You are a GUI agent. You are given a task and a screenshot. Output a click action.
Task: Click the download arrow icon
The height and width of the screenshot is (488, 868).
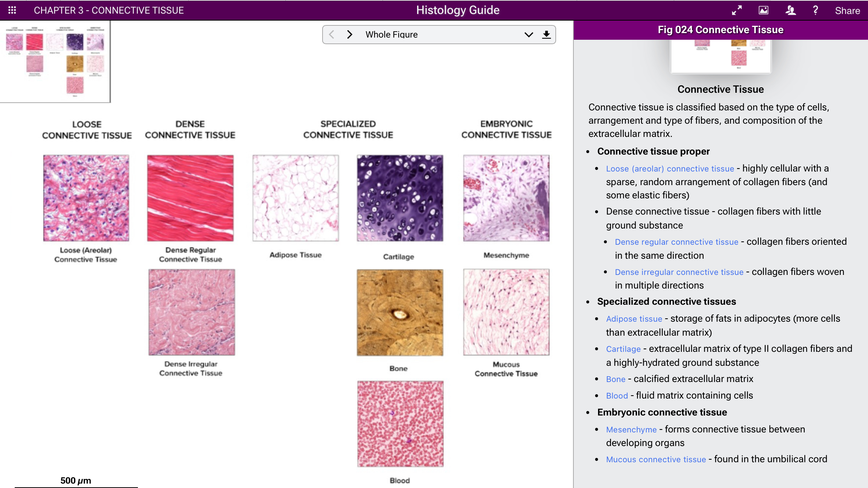[x=546, y=35]
